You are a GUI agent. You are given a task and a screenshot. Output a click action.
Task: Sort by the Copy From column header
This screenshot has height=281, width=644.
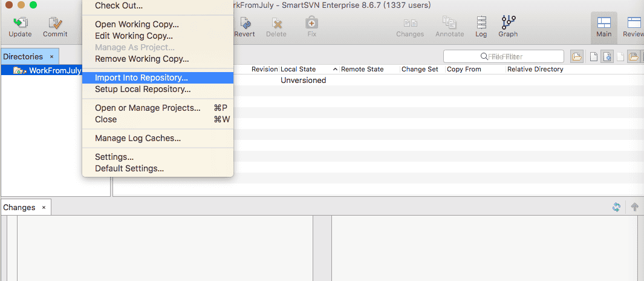point(464,69)
